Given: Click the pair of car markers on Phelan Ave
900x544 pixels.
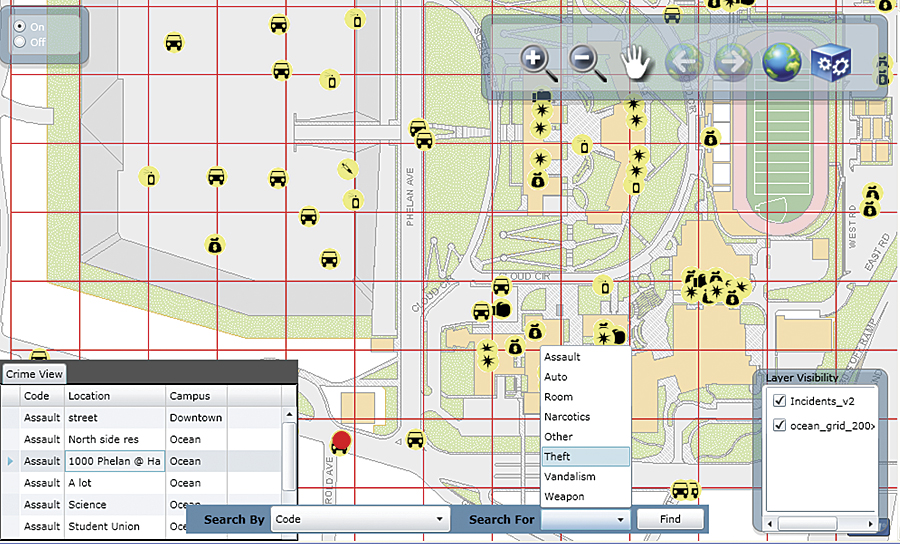Looking at the screenshot, I should (x=421, y=134).
